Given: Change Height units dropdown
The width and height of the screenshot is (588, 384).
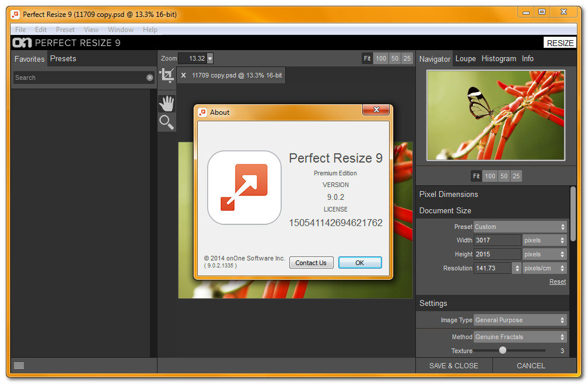Looking at the screenshot, I should coord(544,254).
